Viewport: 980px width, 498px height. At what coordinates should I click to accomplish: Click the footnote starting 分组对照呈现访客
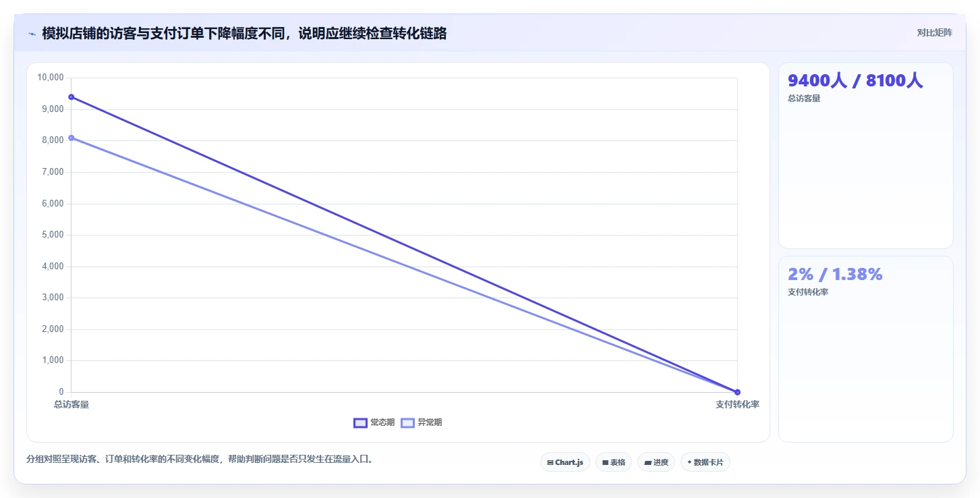200,459
